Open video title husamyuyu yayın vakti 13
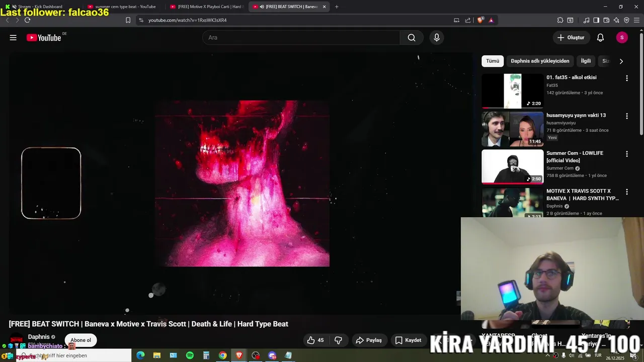This screenshot has width=644, height=362. (x=576, y=115)
